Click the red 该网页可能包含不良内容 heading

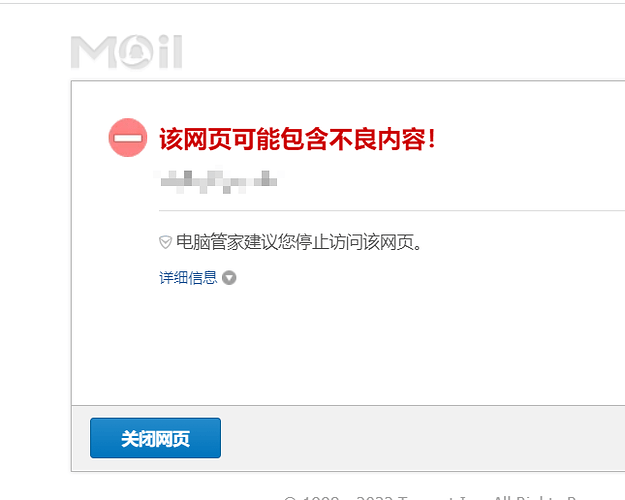pyautogui.click(x=297, y=139)
